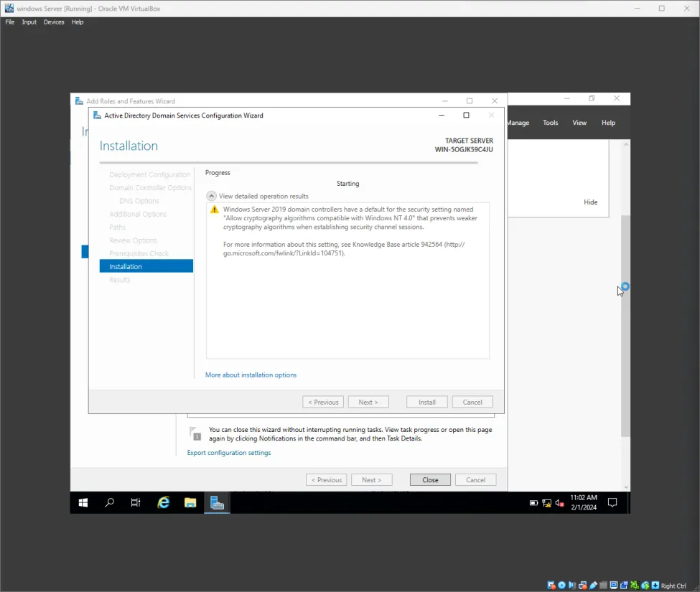Click Right Ctrl host key indicator

pos(673,586)
